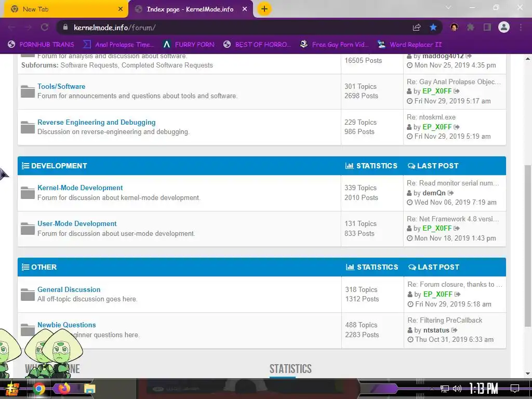Screen dimensions: 532x399
Task: View latest post icon in Reverse Engineering row
Action: click(x=457, y=127)
